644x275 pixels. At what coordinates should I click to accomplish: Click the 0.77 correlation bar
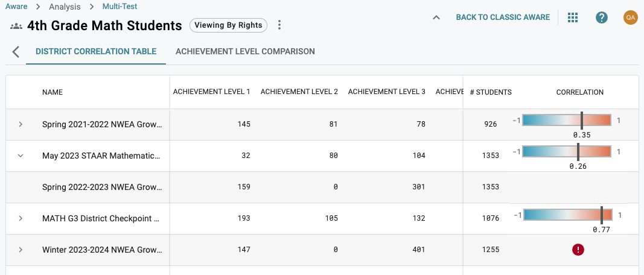[x=568, y=215]
